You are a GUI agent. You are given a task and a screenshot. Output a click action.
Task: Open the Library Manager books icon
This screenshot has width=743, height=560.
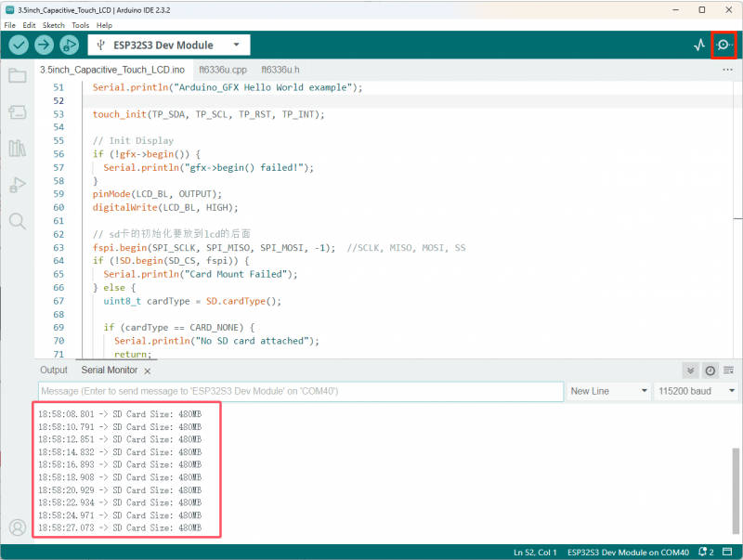(18, 149)
